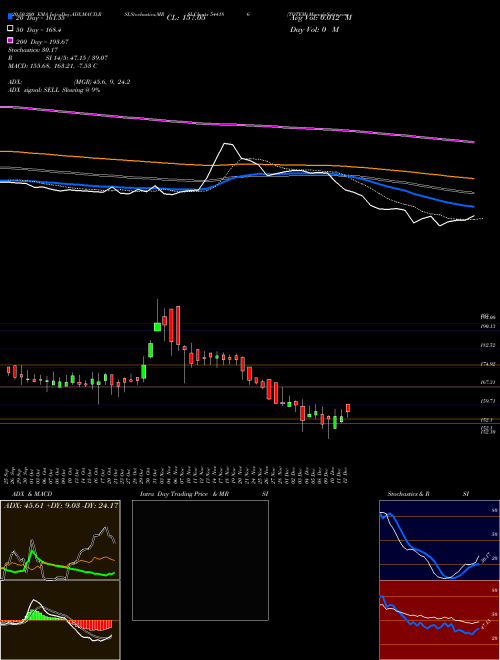Screen dimensions: 500x660
Task: Click the 'SI 14/3: 47.15 / 39.07' value
Action: click(77, 58)
